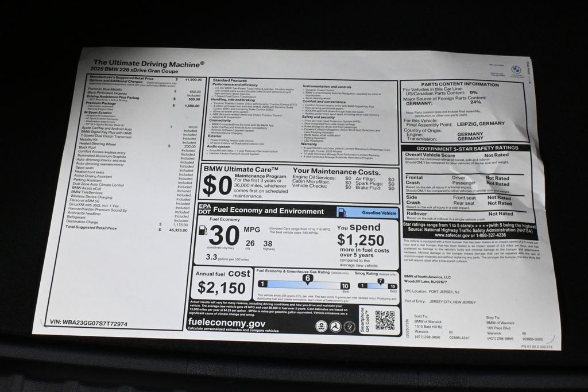Click the greenhouse gas rating marker 6
Image resolution: width=588 pixels, height=392 pixels.
tap(307, 278)
